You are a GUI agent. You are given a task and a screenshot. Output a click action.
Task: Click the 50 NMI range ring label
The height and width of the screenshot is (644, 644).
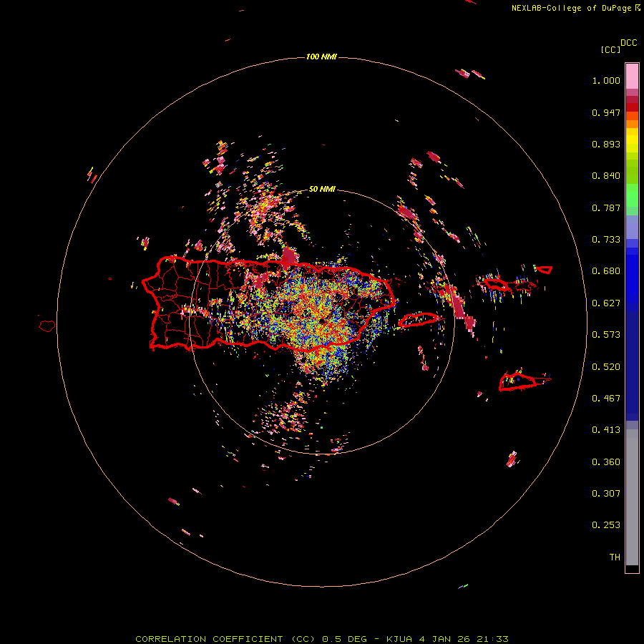(x=322, y=189)
